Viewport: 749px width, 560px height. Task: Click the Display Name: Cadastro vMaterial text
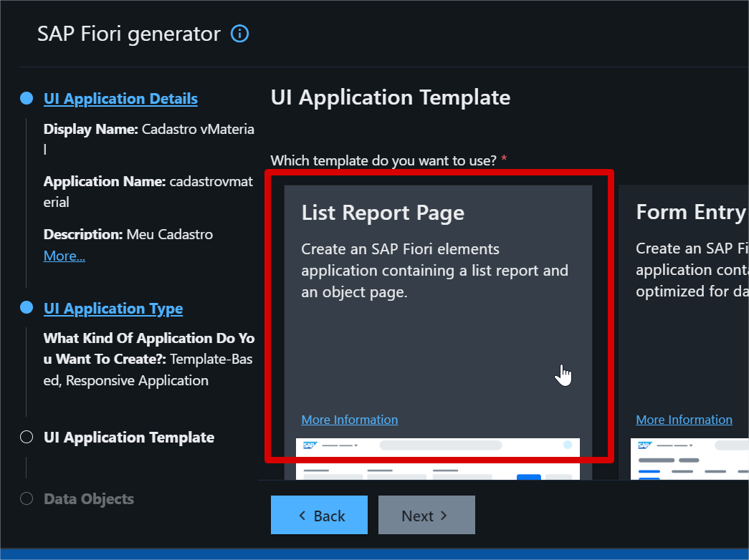pyautogui.click(x=148, y=139)
